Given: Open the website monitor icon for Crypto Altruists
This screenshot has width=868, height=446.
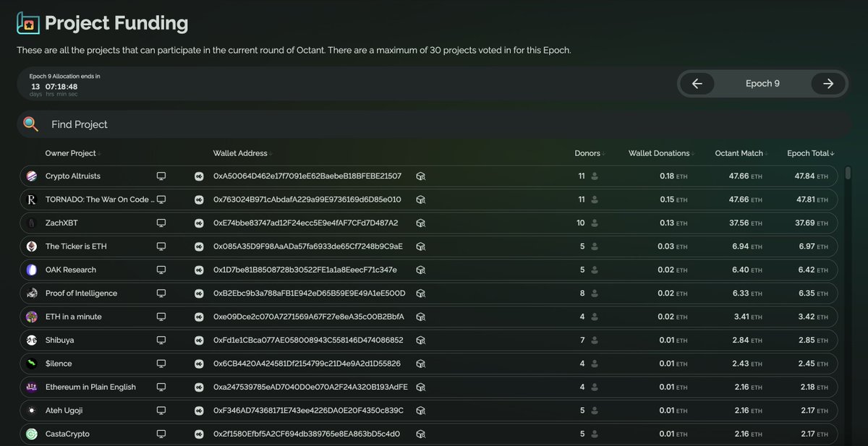Looking at the screenshot, I should [161, 176].
